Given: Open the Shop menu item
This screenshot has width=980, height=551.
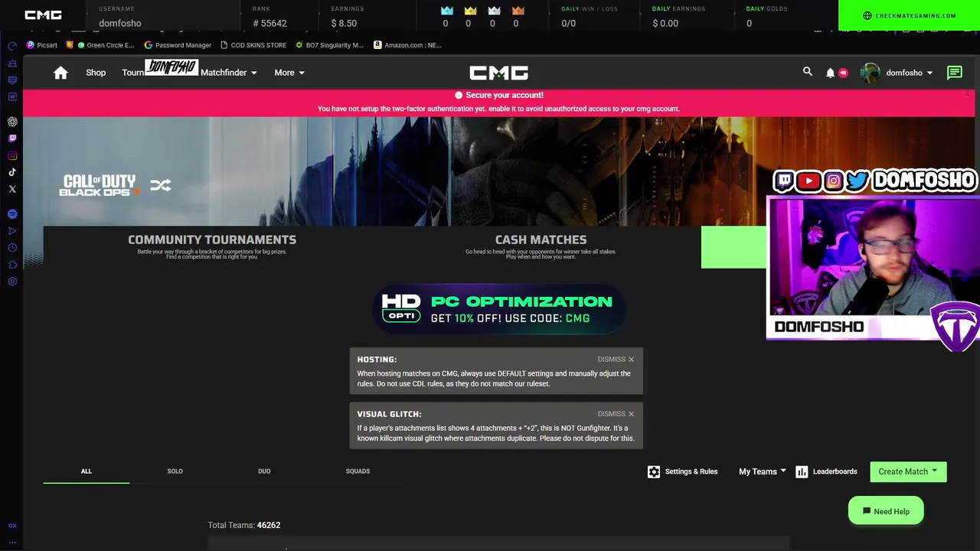Looking at the screenshot, I should point(96,73).
